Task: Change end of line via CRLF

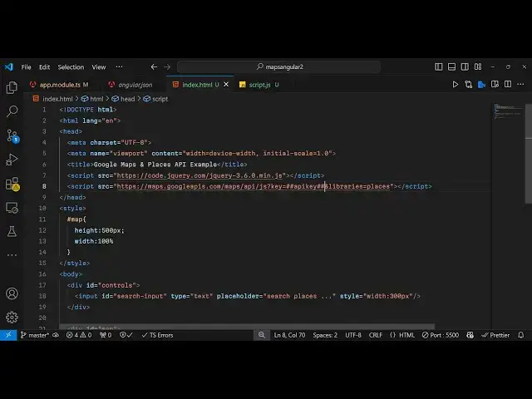Action: pos(375,335)
